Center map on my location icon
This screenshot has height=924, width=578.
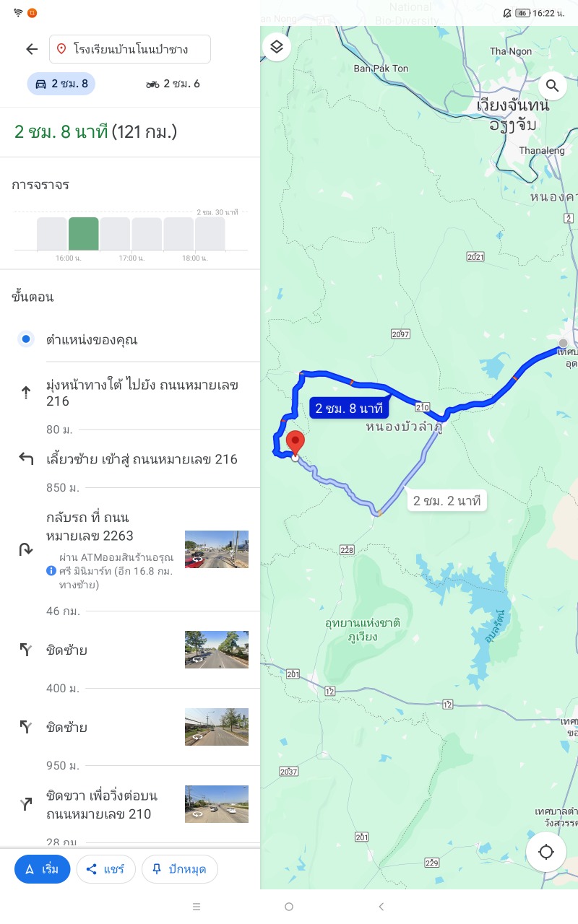546,852
